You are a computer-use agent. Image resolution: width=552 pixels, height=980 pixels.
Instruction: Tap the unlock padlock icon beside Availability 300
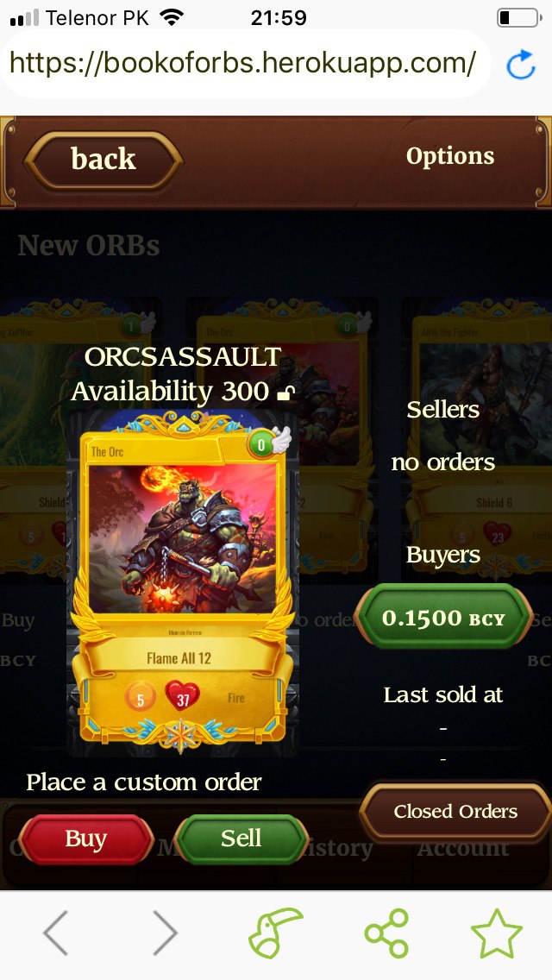285,392
